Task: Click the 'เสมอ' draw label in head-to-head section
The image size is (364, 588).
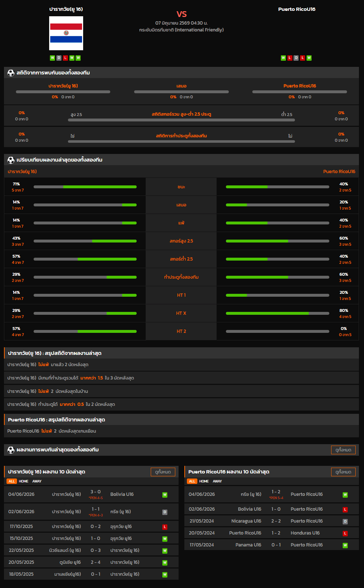Action: click(181, 86)
